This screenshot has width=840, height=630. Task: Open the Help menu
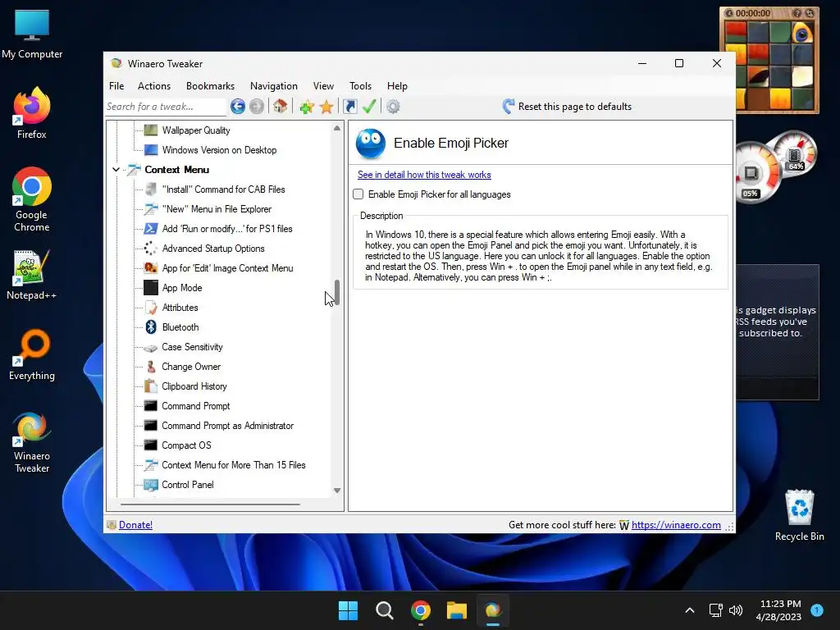coord(398,85)
